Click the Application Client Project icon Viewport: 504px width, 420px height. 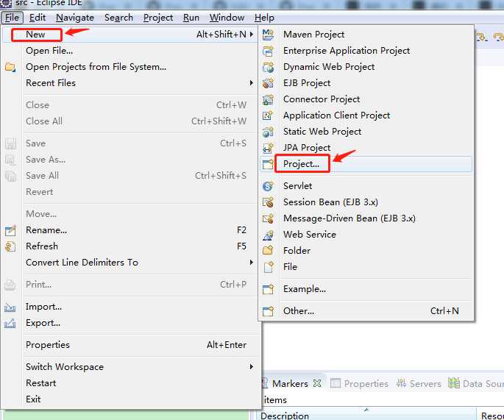(268, 115)
